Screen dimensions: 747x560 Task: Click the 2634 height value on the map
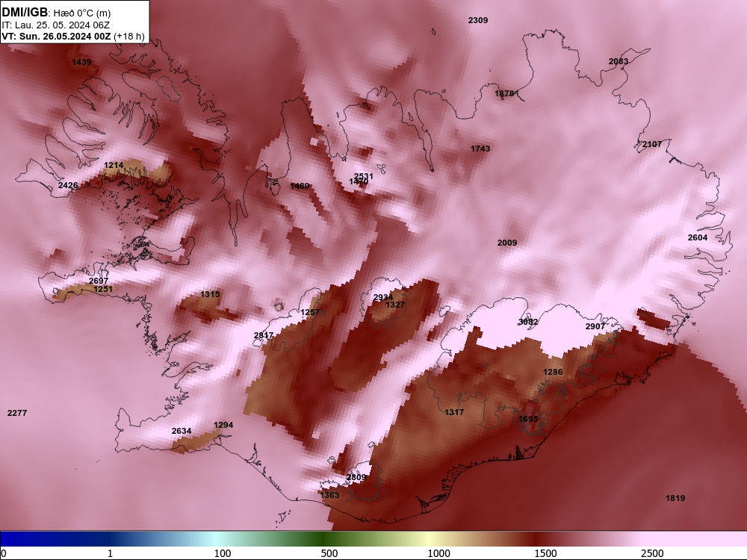tap(182, 431)
